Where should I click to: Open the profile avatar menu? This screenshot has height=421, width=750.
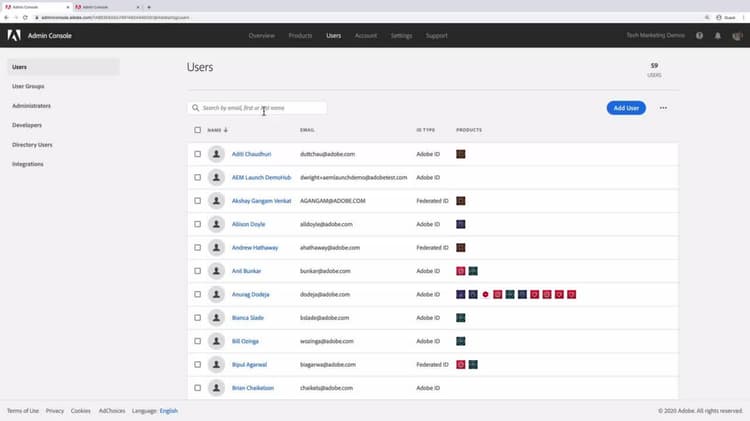click(737, 36)
